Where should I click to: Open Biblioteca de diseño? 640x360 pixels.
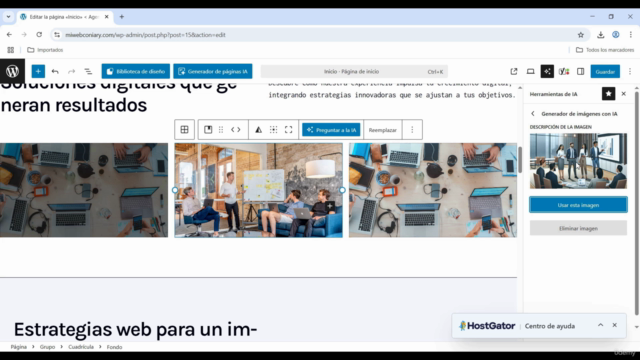136,71
